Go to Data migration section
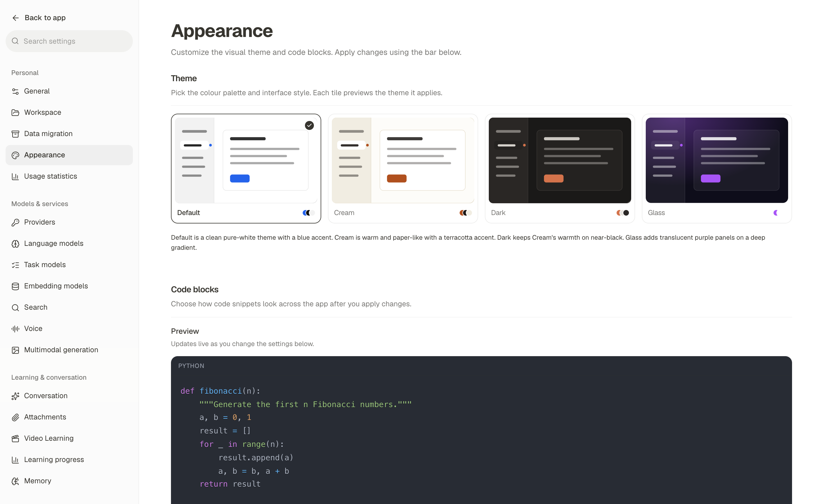This screenshot has height=504, width=824. [69, 134]
